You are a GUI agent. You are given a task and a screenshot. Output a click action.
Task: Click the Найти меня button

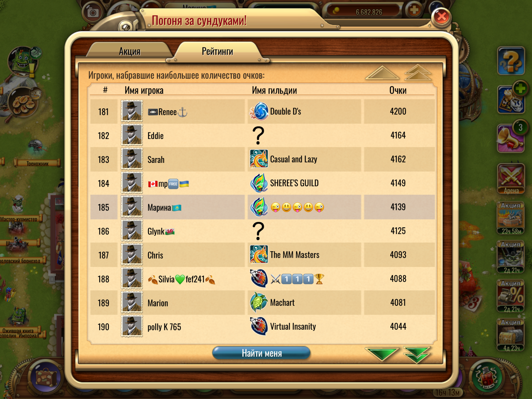pyautogui.click(x=261, y=353)
